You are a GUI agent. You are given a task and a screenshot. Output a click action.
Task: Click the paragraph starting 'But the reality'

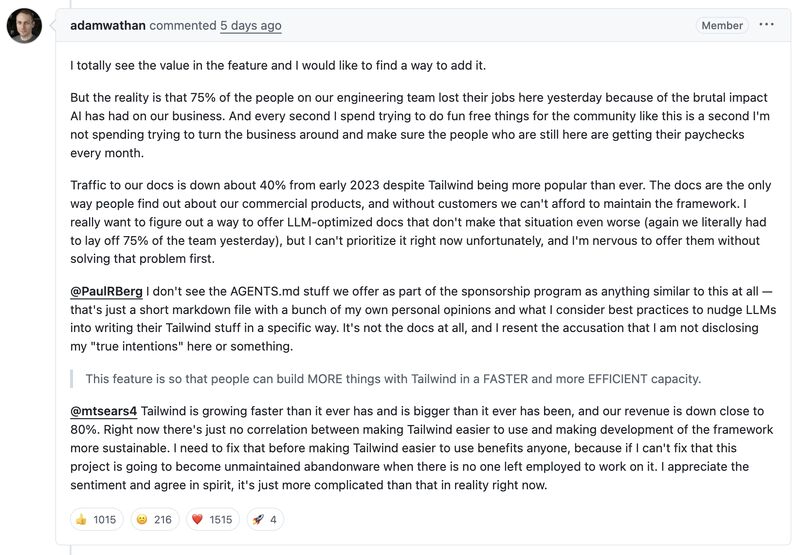(419, 126)
